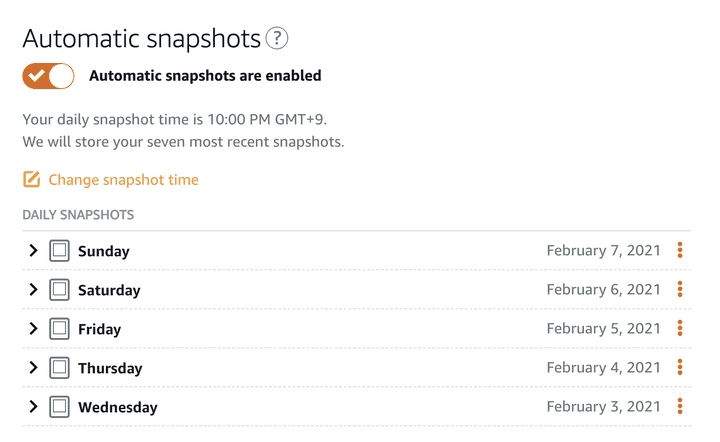Open help for Automatic snapshots
This screenshot has width=720, height=442.
point(277,39)
